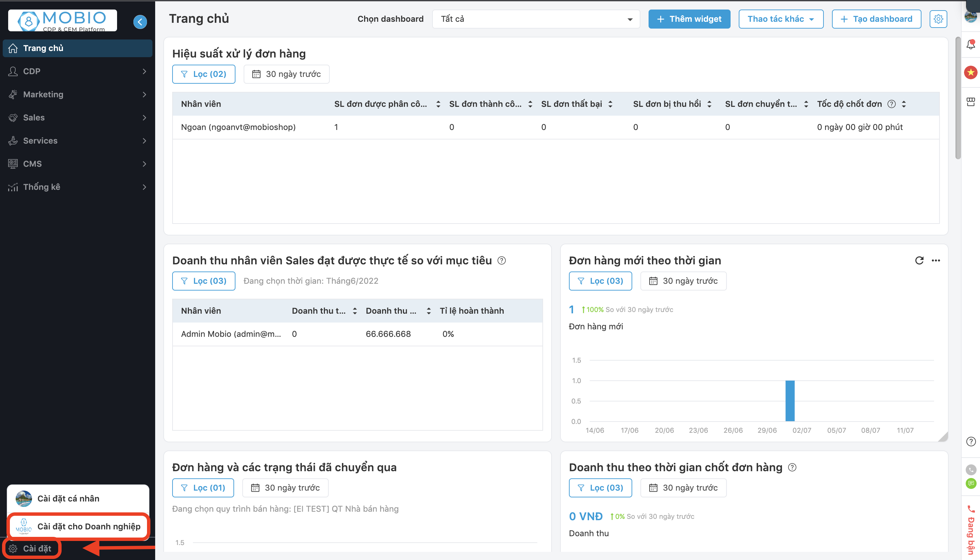Open 'Lọc (03)' filter in Sales revenue widget
The image size is (980, 560).
[x=203, y=281]
